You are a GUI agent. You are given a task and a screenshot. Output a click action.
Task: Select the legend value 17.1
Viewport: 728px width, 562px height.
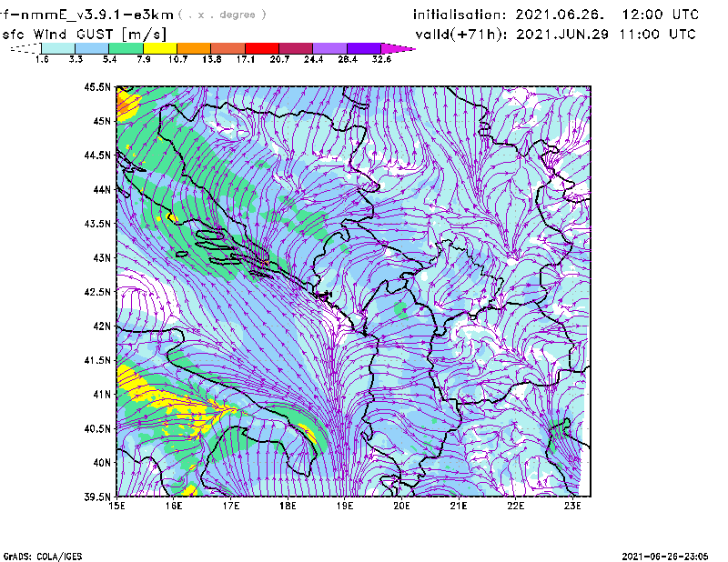(x=246, y=59)
